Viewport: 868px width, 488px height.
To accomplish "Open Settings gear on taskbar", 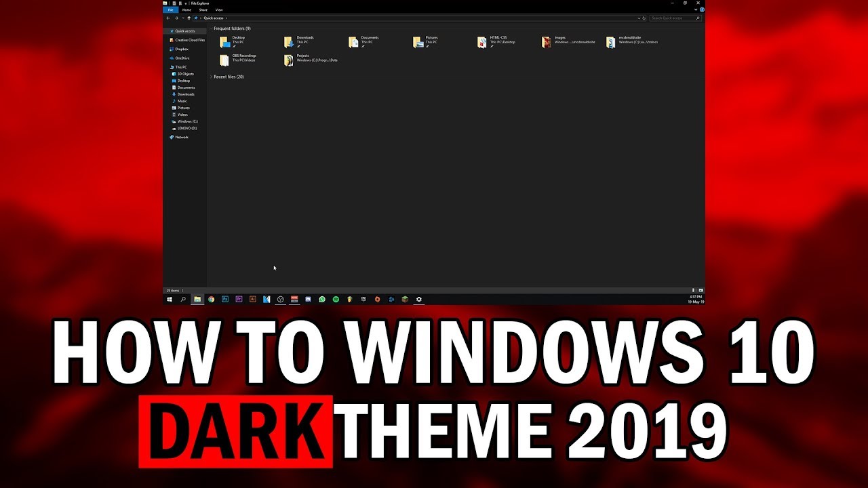I will tap(419, 299).
